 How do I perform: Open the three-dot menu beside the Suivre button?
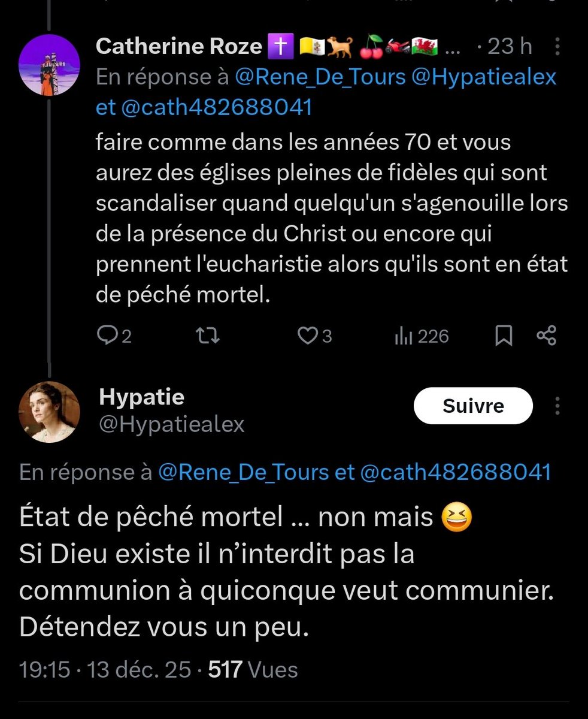[558, 406]
